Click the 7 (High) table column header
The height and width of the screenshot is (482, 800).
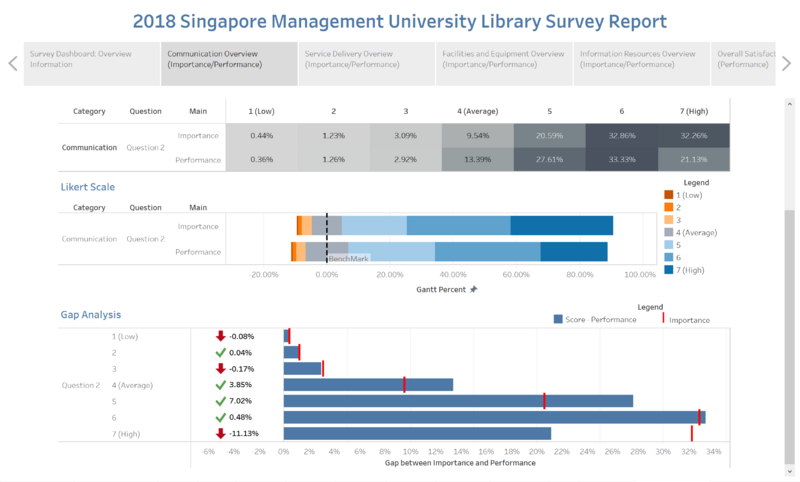(x=694, y=111)
